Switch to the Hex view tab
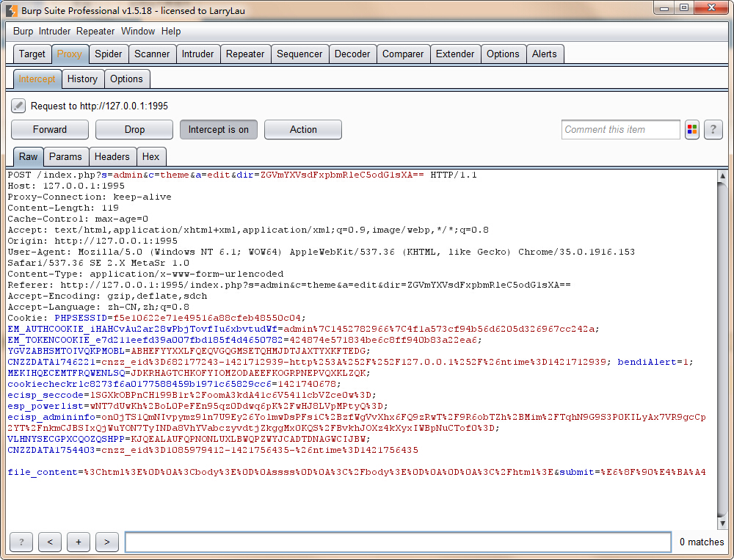 [x=150, y=156]
